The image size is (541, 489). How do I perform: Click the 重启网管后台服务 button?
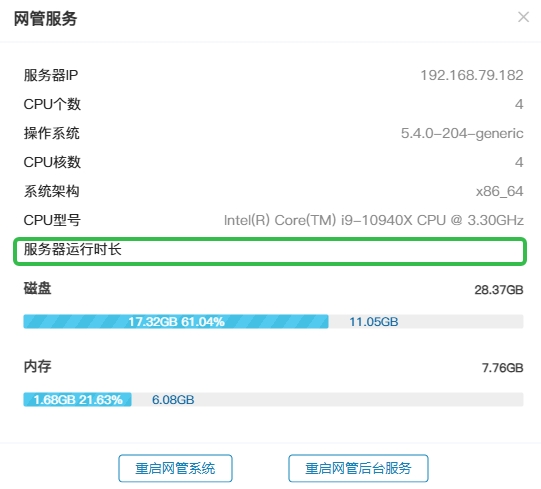click(358, 468)
